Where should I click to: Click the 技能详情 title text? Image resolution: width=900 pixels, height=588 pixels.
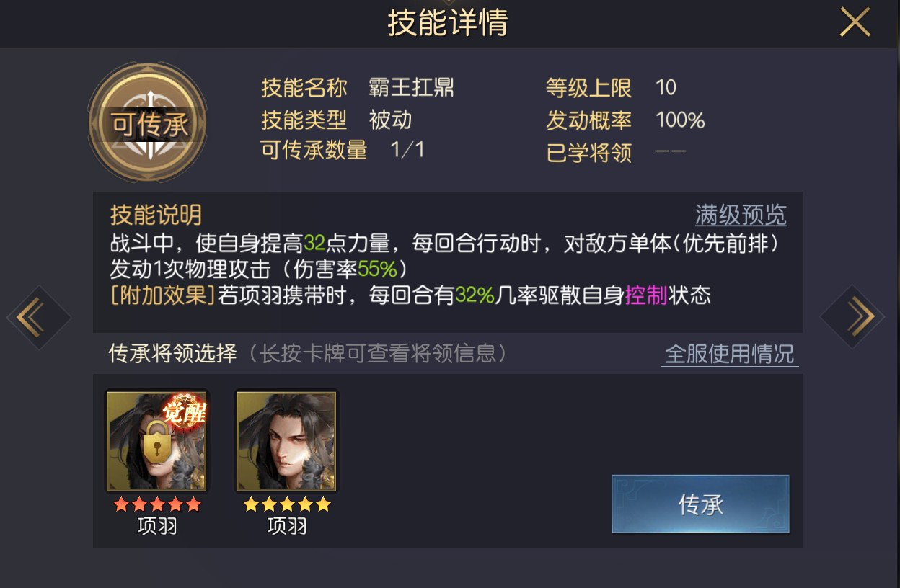448,23
